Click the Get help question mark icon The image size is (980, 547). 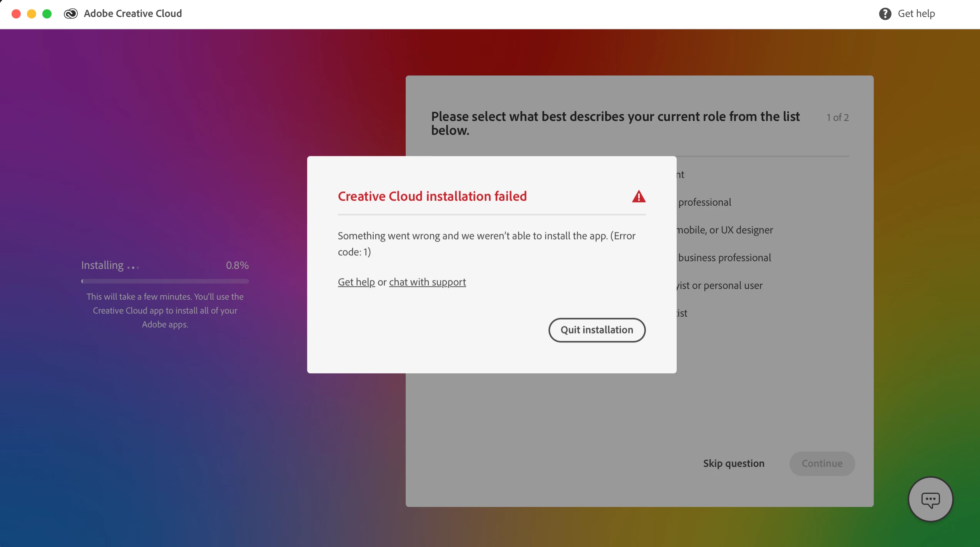point(885,14)
